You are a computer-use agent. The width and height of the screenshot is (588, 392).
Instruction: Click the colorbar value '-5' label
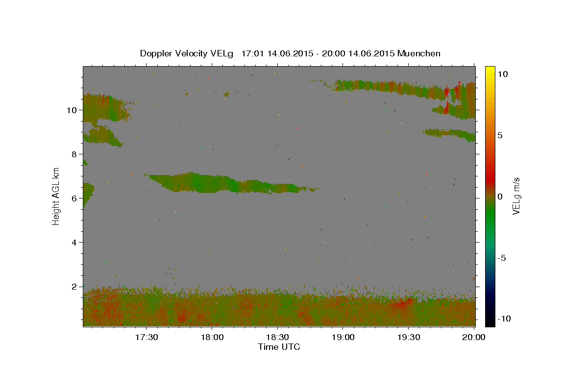[x=501, y=257]
